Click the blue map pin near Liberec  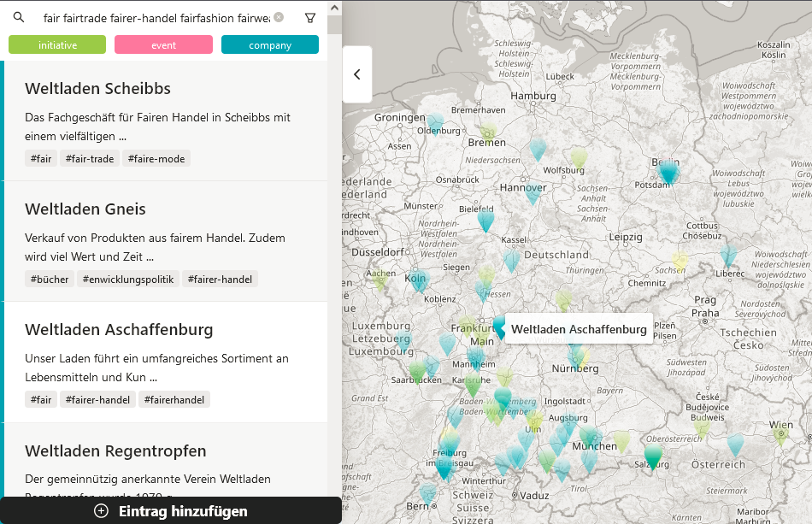tap(728, 256)
